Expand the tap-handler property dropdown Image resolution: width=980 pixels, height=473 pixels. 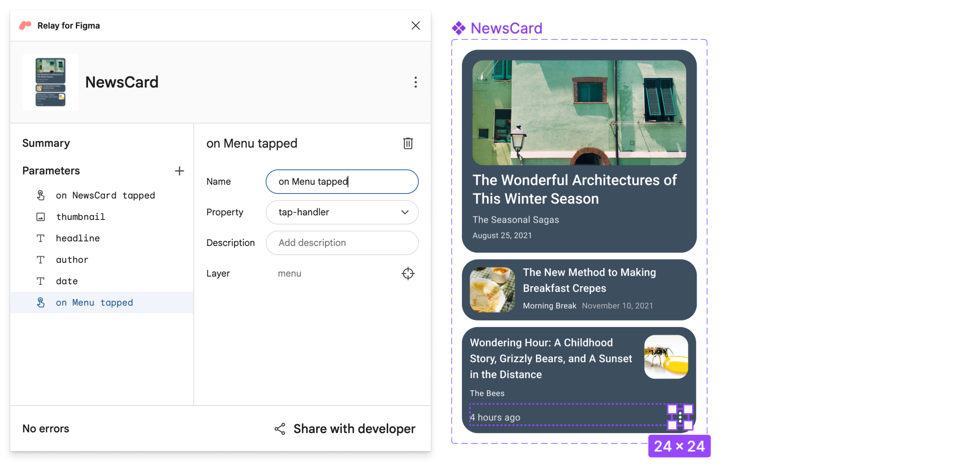tap(405, 212)
